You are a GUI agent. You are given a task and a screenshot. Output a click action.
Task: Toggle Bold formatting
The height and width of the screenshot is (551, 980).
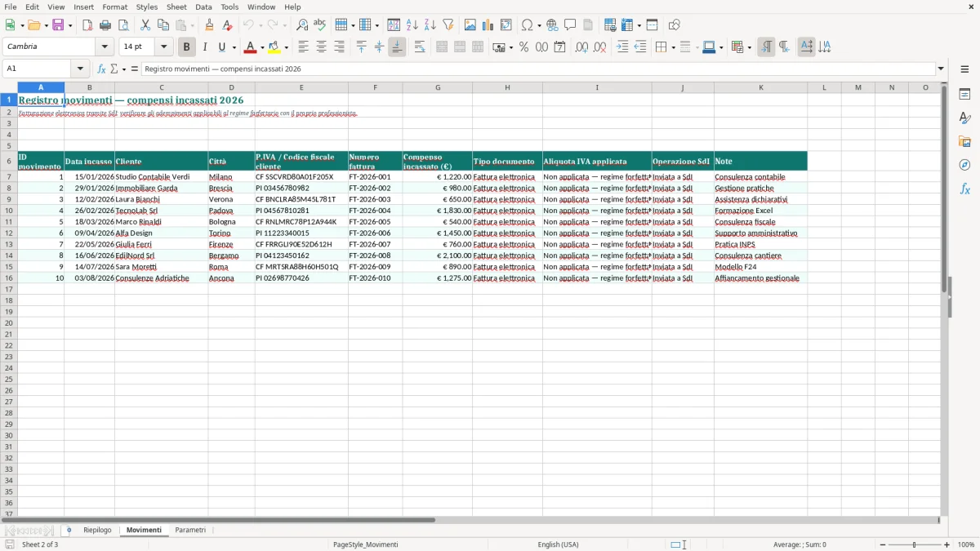[187, 47]
